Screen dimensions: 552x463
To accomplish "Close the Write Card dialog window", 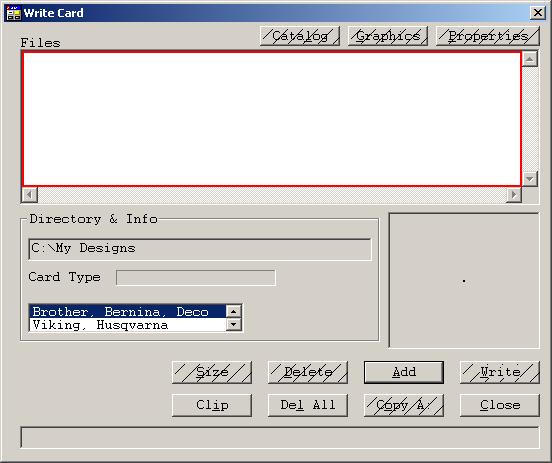I will coord(538,13).
